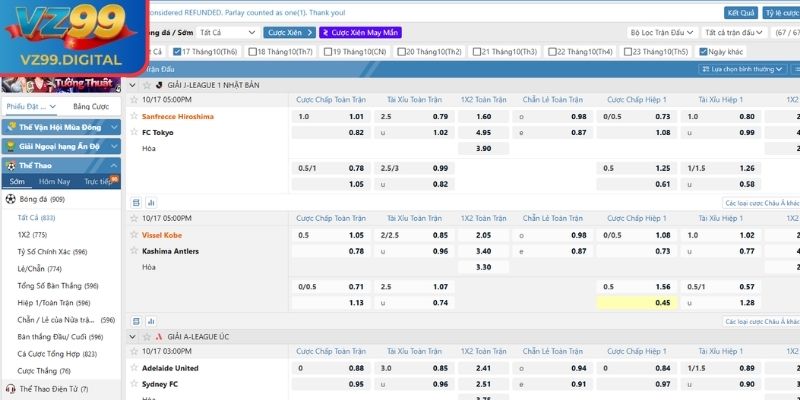Open Tỷ Số Chính Xác bet type
Viewport: 800px width, 400px height.
[x=52, y=252]
